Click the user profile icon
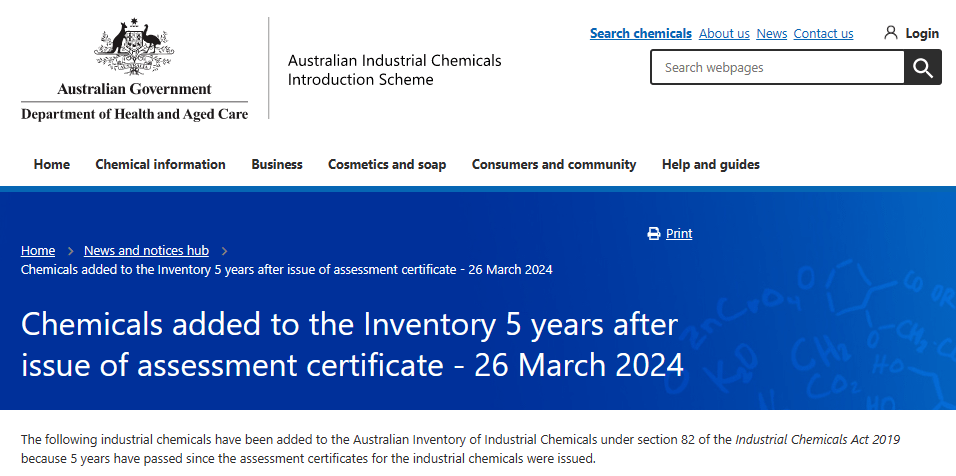 point(891,33)
